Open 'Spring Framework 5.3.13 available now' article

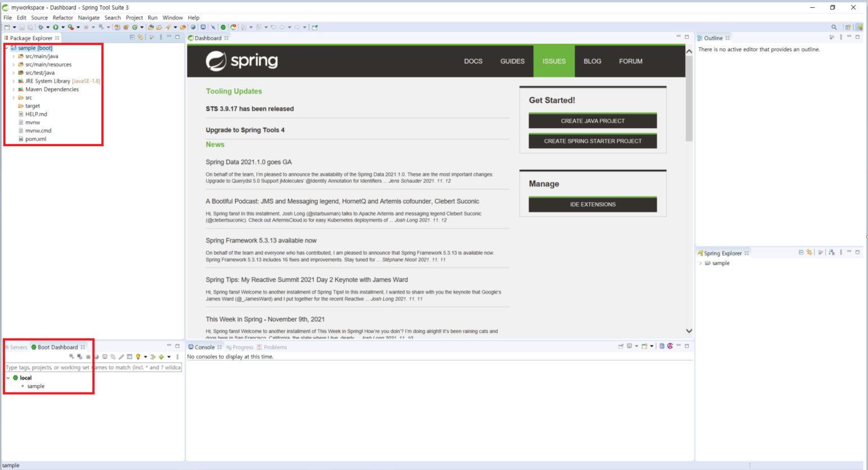[x=261, y=240]
